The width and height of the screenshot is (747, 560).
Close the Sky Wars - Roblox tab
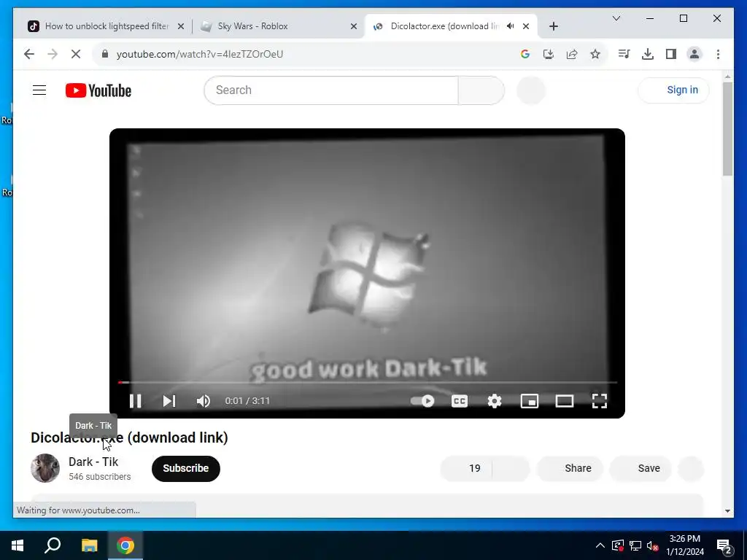(x=354, y=26)
